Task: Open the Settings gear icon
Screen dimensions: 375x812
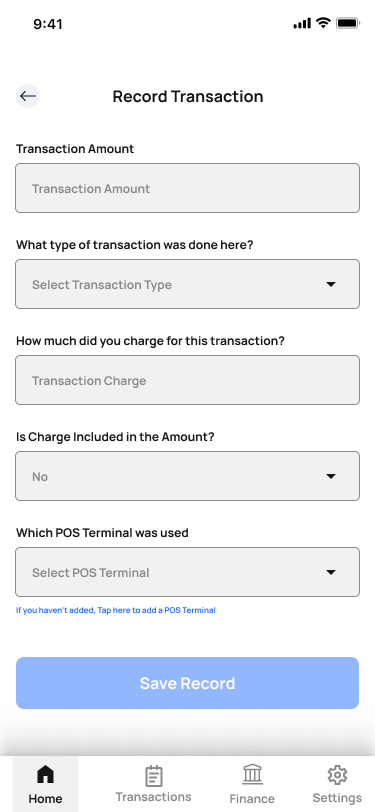Action: [x=337, y=775]
